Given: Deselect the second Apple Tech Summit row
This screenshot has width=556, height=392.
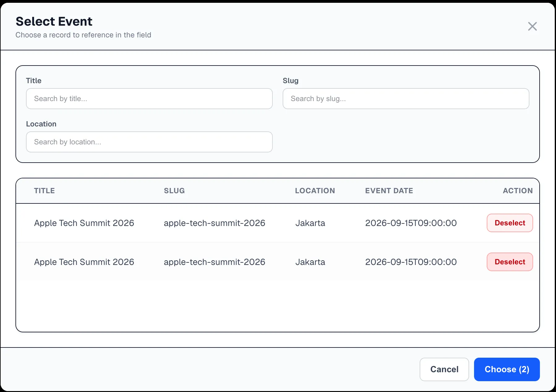Looking at the screenshot, I should (x=510, y=262).
